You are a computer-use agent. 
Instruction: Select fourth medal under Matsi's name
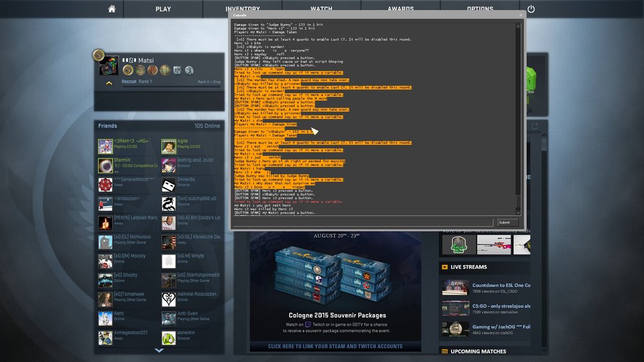pyautogui.click(x=165, y=70)
